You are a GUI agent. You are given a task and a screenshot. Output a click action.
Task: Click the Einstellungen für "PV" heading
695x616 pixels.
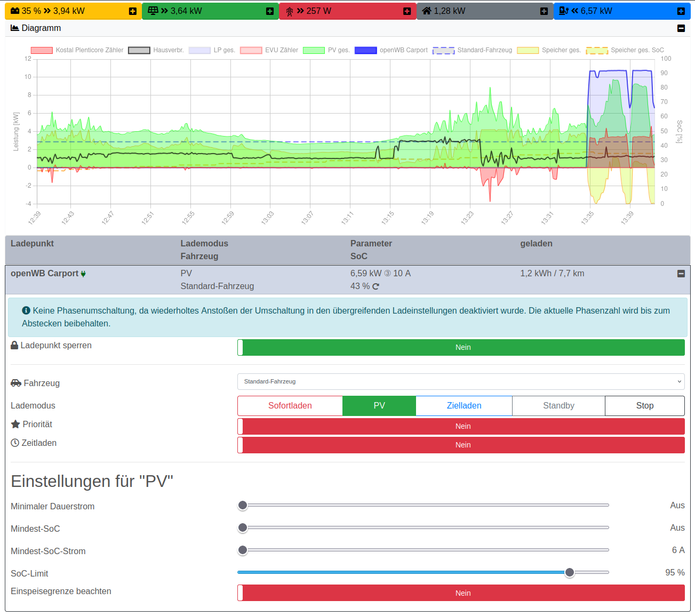[x=92, y=481]
